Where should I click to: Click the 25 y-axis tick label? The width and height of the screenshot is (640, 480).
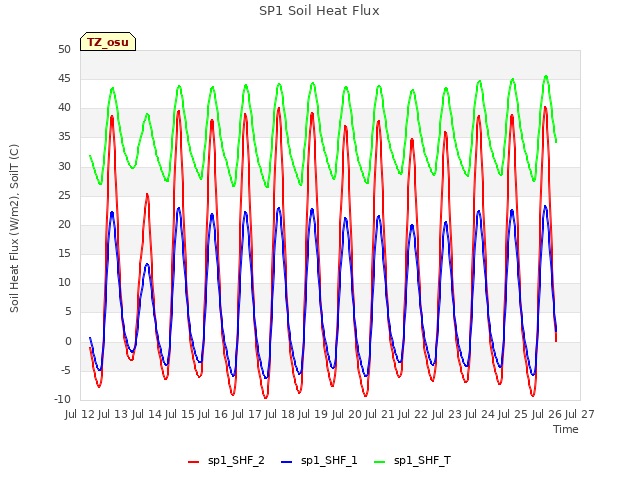coord(64,196)
